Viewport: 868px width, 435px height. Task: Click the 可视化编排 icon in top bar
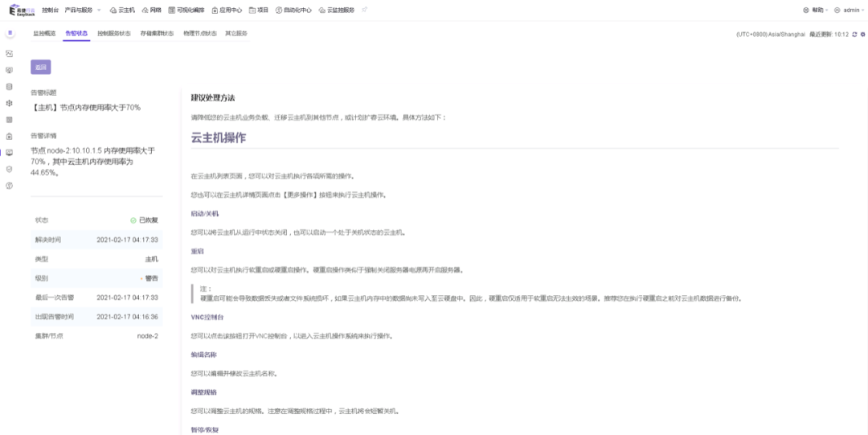point(172,10)
